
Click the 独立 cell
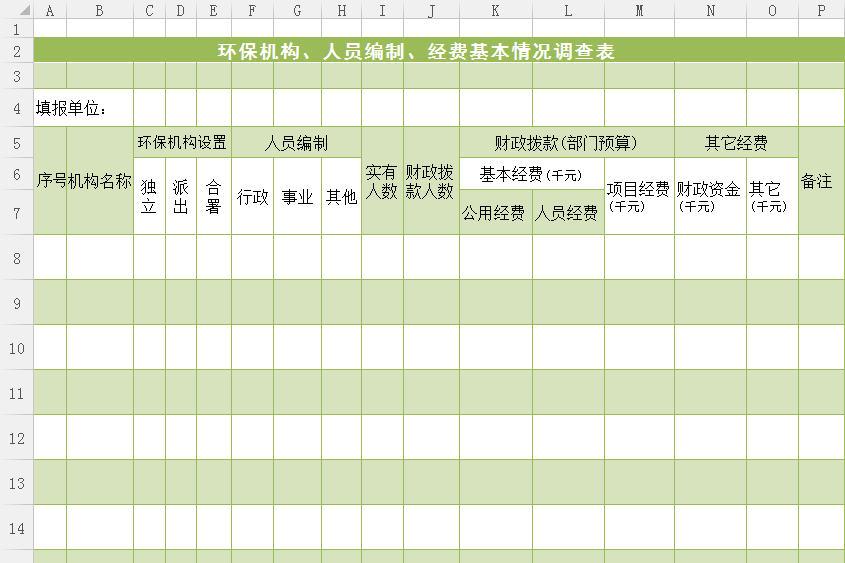tap(149, 196)
